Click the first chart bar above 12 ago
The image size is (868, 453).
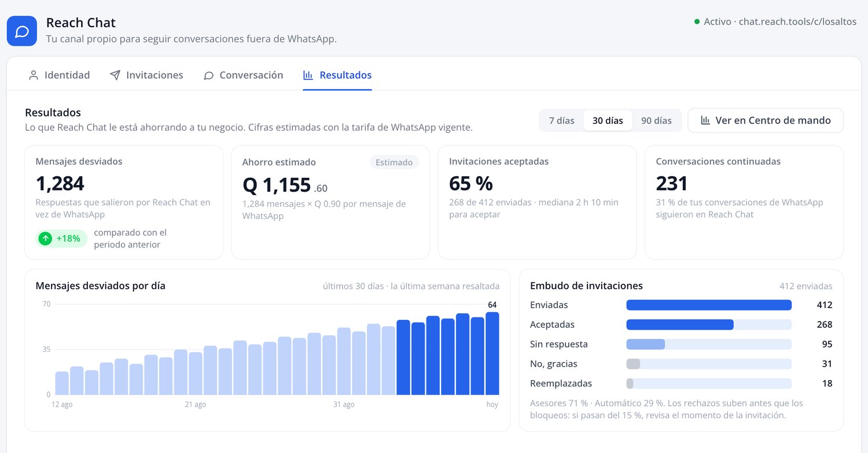(x=62, y=383)
